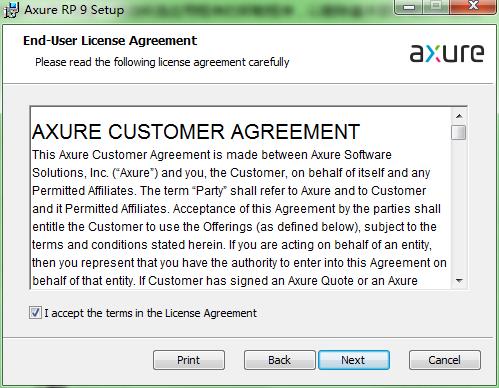The height and width of the screenshot is (388, 499).
Task: Click the AXURE CUSTOMER AGREEMENT heading
Action: pos(196,131)
